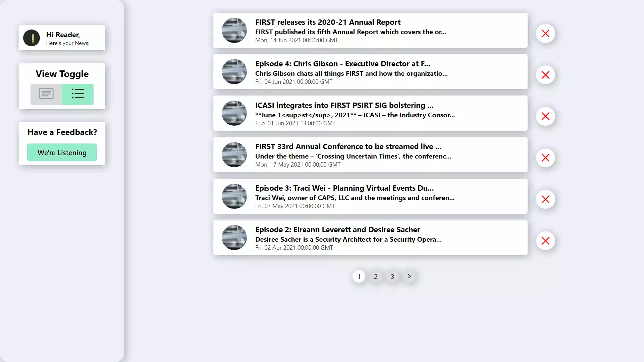This screenshot has width=644, height=362.
Task: Click the reader avatar icon
Action: 31,38
